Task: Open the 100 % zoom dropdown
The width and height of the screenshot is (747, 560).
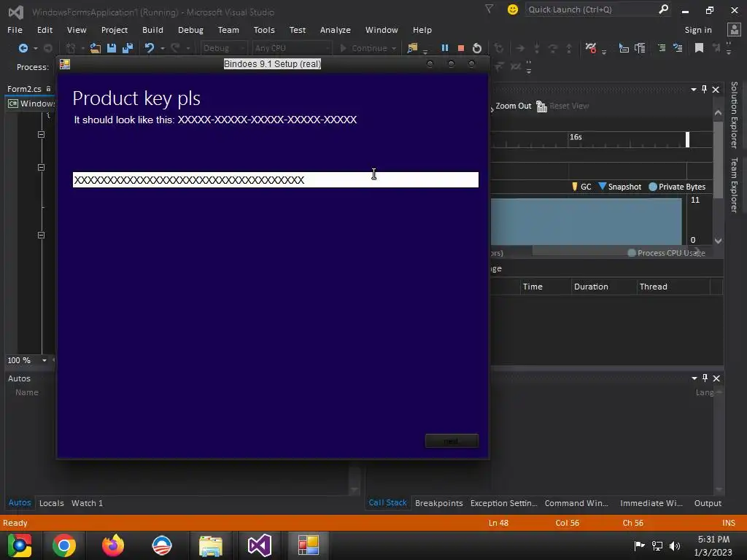Action: 44,360
